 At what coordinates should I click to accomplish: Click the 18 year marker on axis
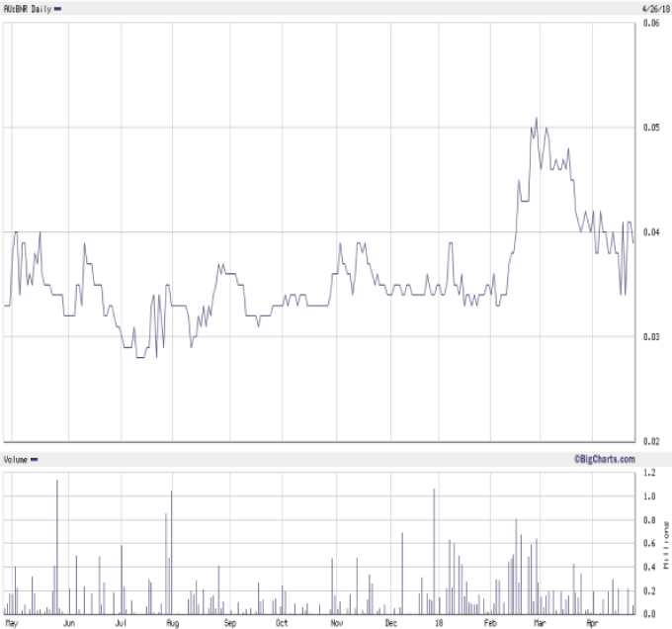coord(438,623)
